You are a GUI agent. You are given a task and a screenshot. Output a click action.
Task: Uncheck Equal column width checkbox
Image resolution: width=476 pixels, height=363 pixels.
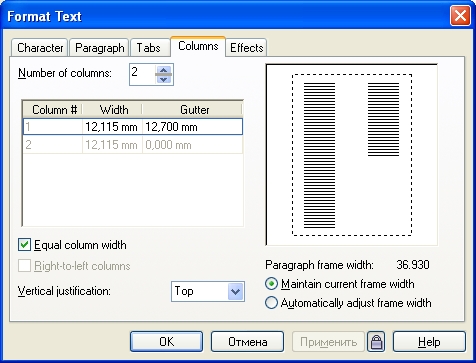coord(24,245)
